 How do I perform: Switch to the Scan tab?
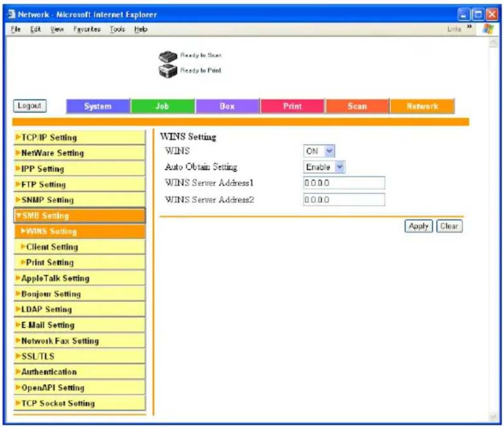[x=358, y=107]
